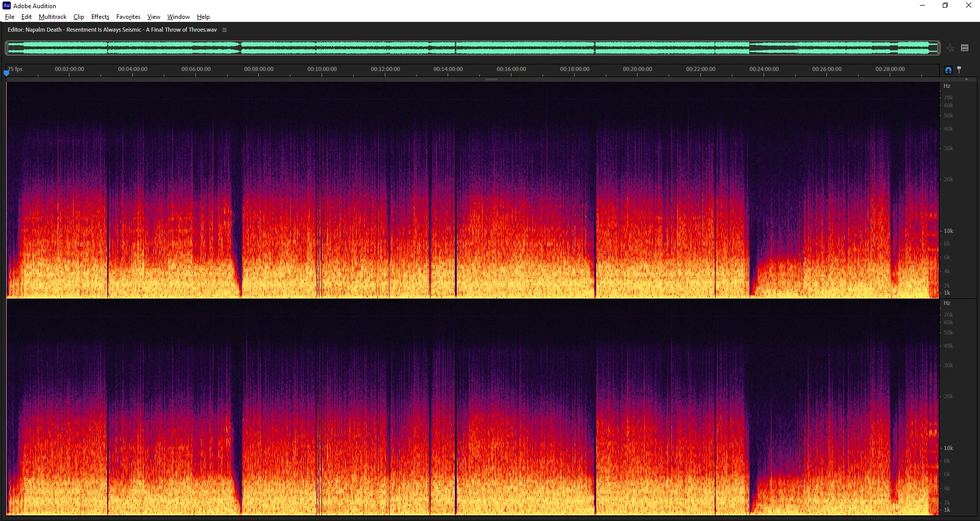This screenshot has width=980, height=521.
Task: Toggle the blue snapping magnet button
Action: (948, 70)
